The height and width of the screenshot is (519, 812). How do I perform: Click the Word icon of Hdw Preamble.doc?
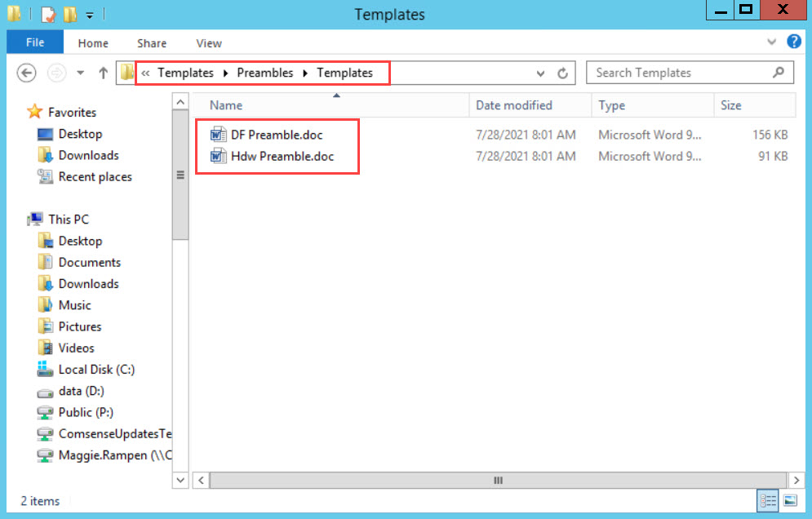(218, 156)
